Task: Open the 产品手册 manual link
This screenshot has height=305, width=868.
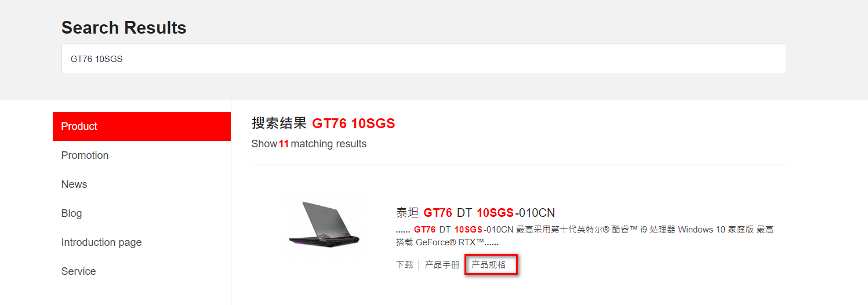Action: [x=442, y=265]
